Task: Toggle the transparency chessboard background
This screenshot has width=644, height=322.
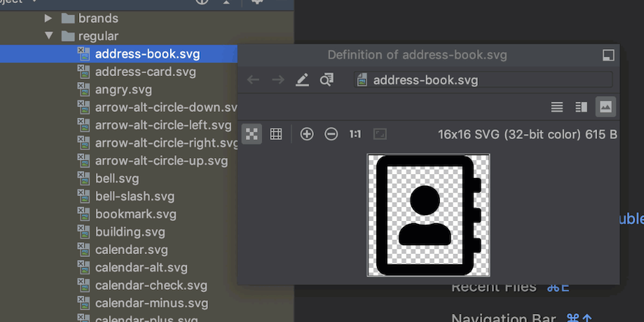Action: point(252,134)
